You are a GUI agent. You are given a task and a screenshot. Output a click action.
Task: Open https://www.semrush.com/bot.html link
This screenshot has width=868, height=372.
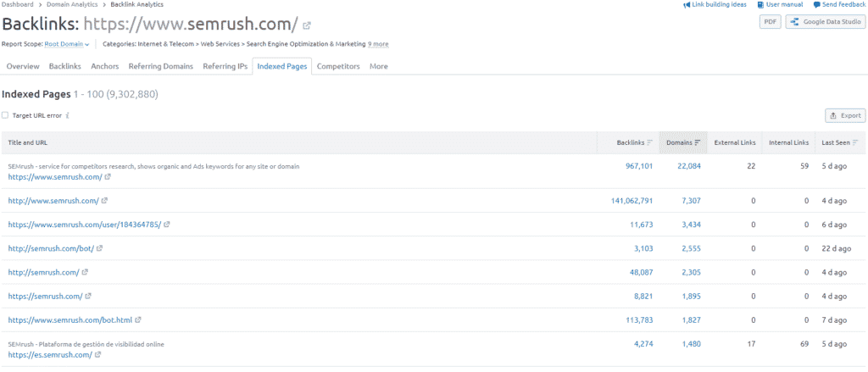pos(70,320)
